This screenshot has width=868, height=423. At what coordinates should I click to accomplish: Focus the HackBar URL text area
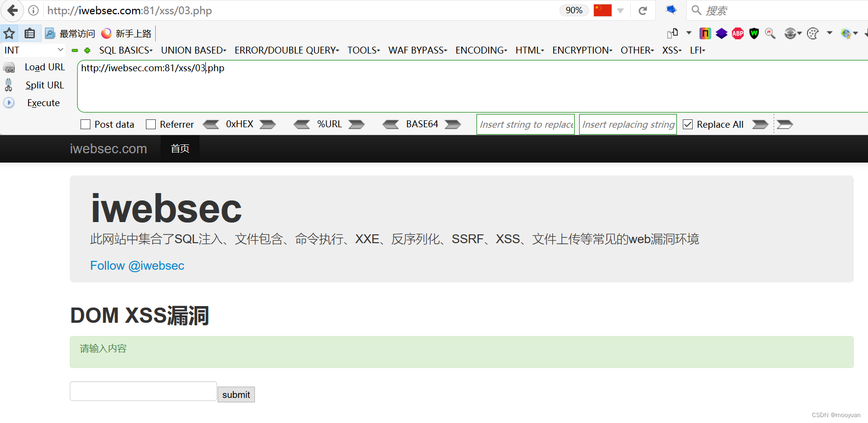point(473,86)
